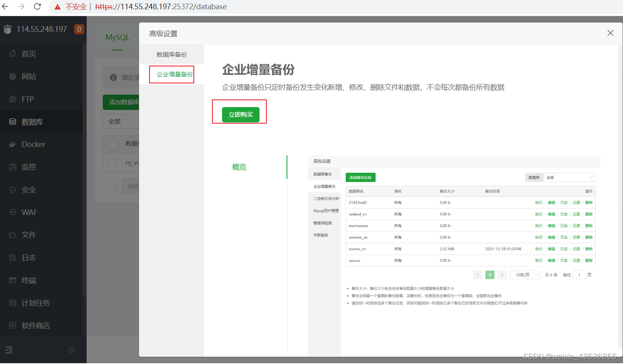This screenshot has width=623, height=364.
Task: Click the dialog vertical scrollbar
Action: click(620, 196)
